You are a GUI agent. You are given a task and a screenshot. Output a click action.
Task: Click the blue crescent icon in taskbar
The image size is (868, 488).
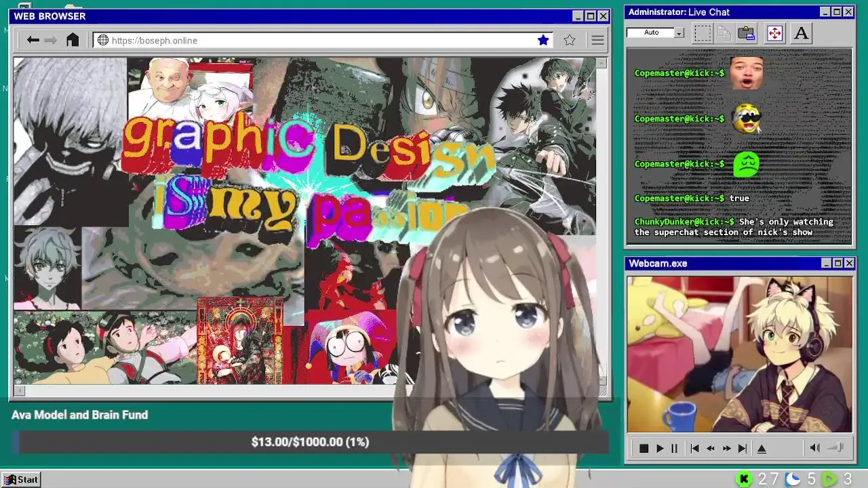coord(793,479)
